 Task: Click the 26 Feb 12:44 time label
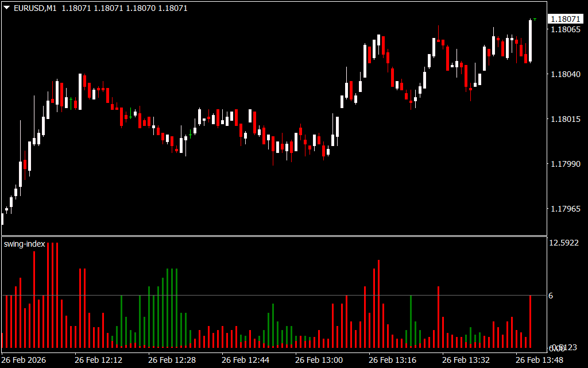(x=245, y=360)
